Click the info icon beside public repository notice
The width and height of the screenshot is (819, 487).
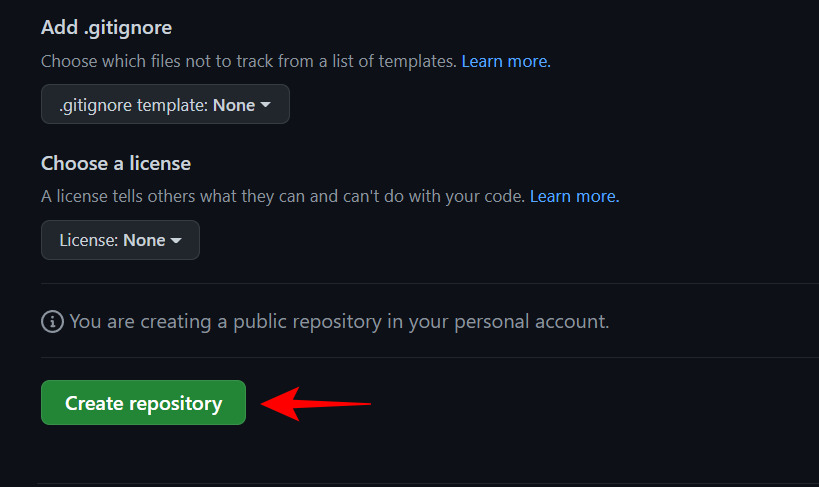pos(52,322)
